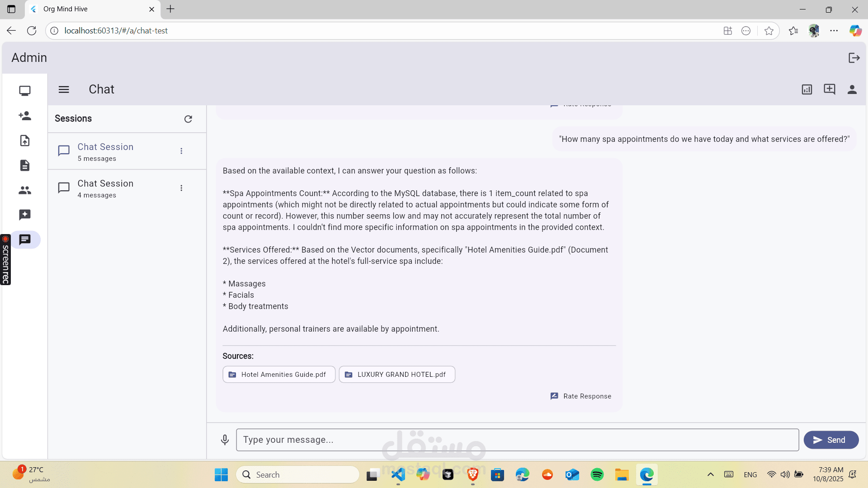Click the new chat plus icon
This screenshot has height=488, width=868.
pyautogui.click(x=829, y=89)
